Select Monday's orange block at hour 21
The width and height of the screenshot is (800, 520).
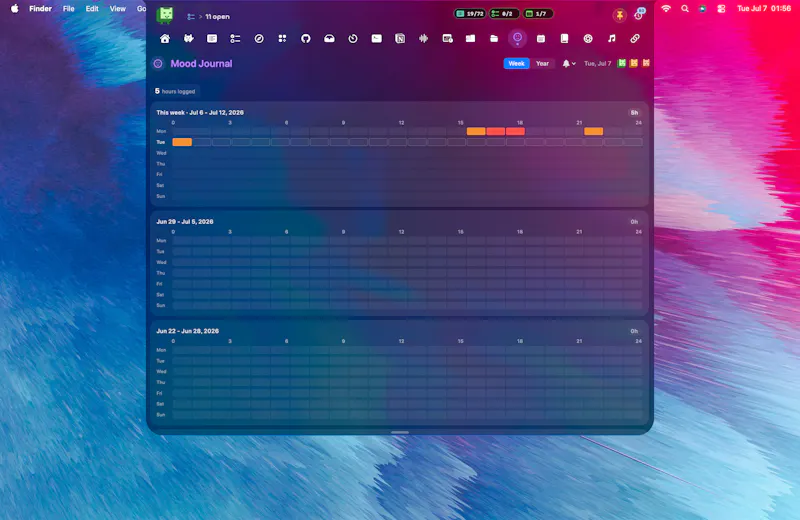[593, 131]
